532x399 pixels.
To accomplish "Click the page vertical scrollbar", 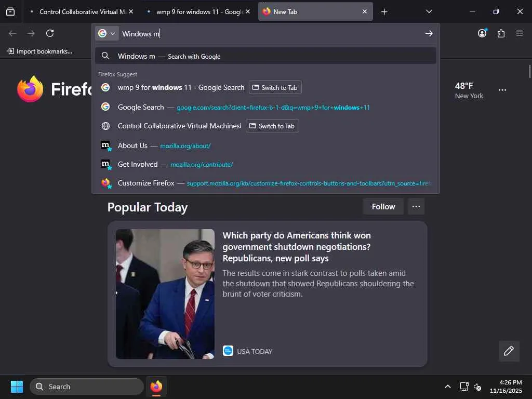I will [529, 71].
